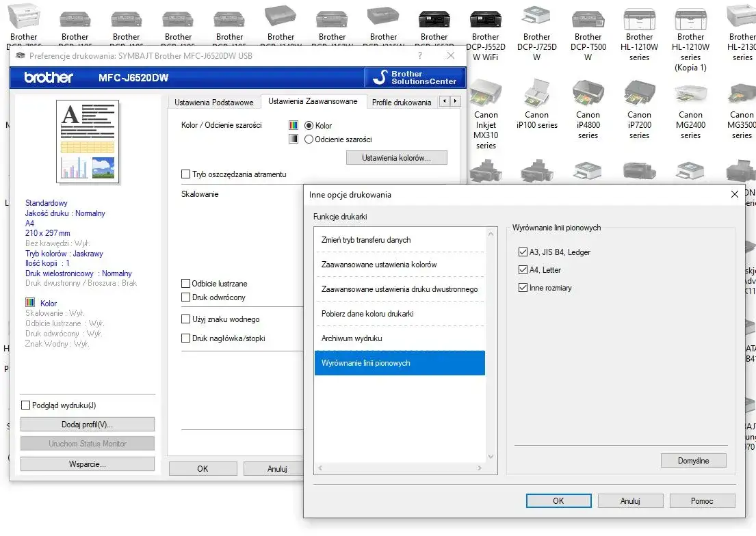Select the Odcienie szarości radio button

tap(309, 139)
